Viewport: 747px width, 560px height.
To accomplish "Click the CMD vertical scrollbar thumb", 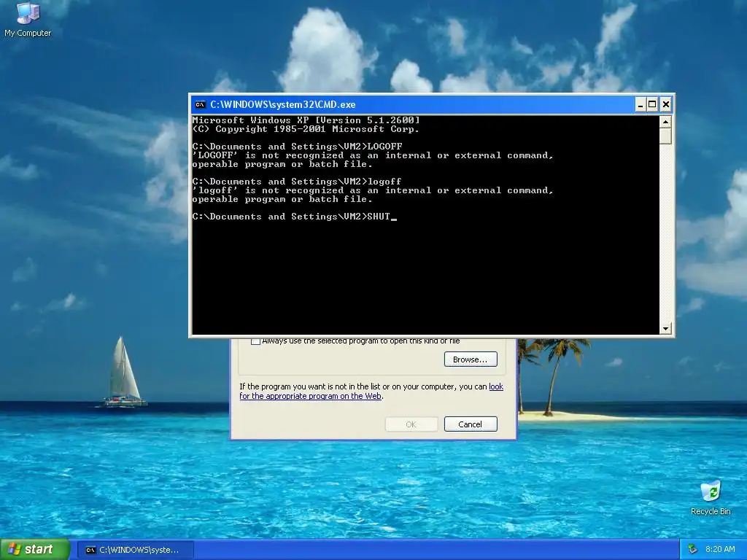I will (665, 136).
